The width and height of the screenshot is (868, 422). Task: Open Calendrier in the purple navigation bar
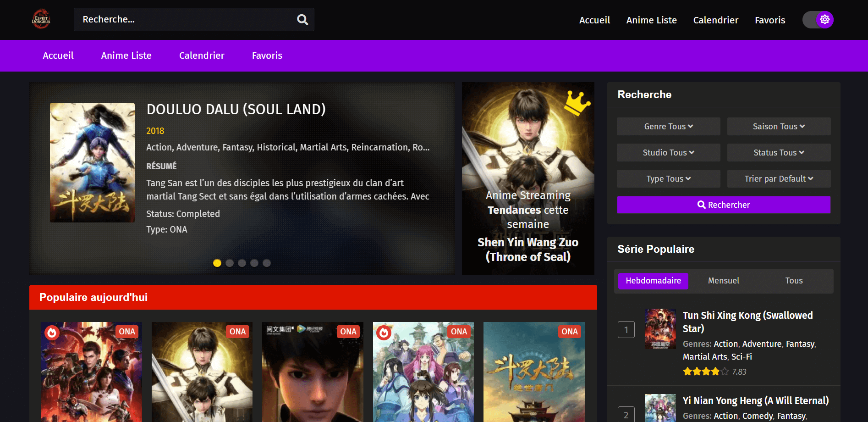[202, 56]
